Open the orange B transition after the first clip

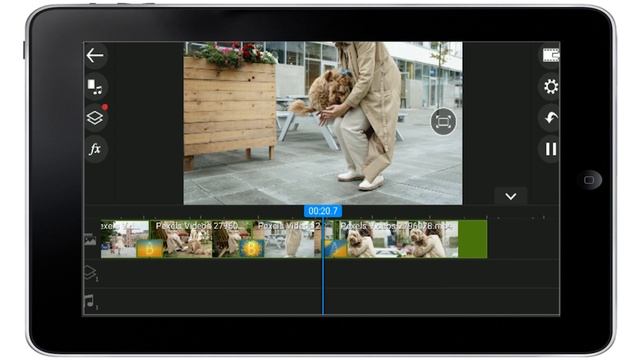(x=149, y=249)
